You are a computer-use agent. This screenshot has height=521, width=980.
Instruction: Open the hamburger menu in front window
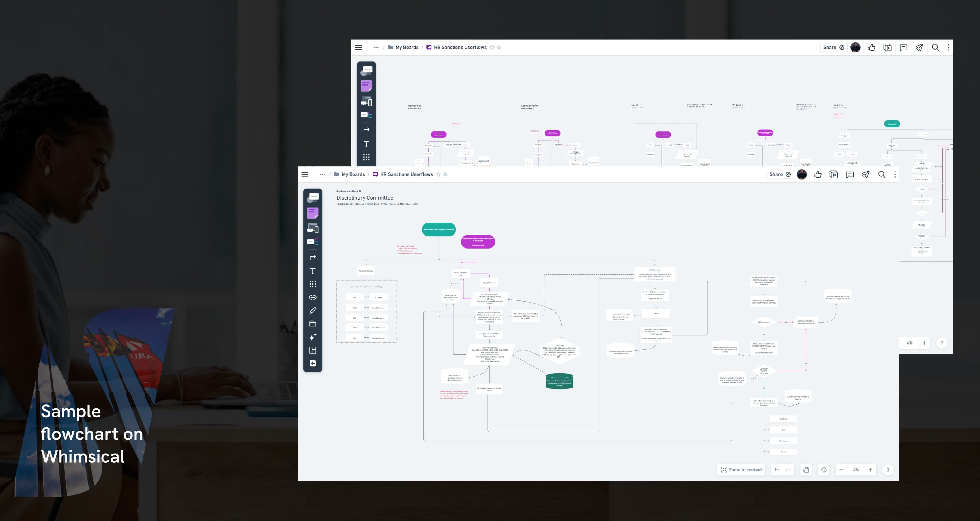(305, 174)
